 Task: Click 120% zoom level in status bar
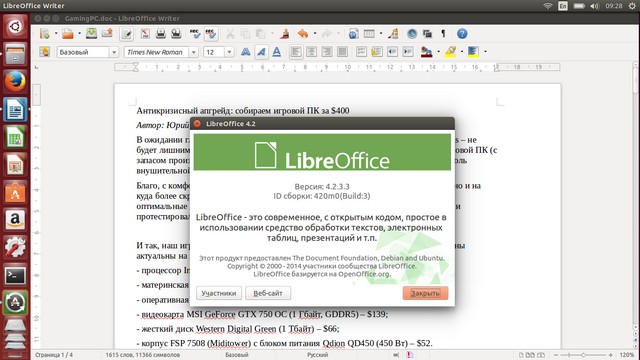coord(627,355)
